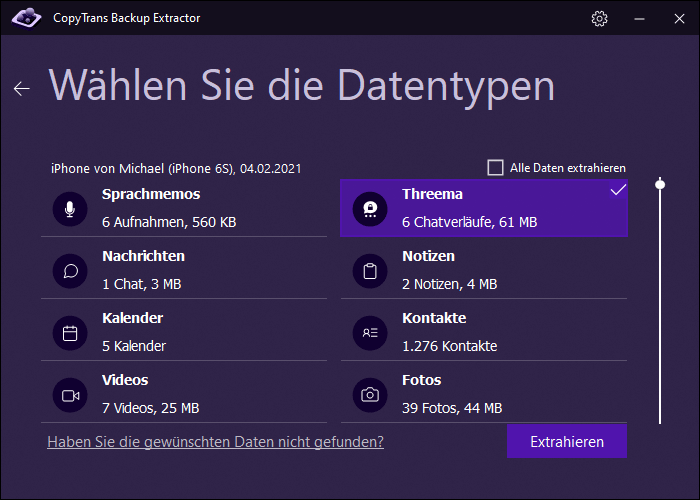This screenshot has width=700, height=500.
Task: Open 'Haben Sie die gewünschten Daten nicht gefunden?' link
Action: pos(216,442)
